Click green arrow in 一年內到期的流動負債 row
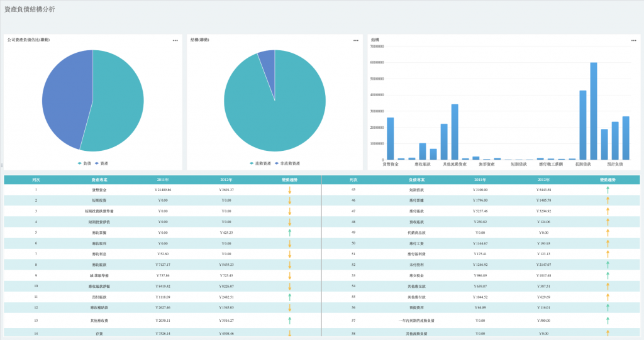The height and width of the screenshot is (340, 644). [608, 321]
